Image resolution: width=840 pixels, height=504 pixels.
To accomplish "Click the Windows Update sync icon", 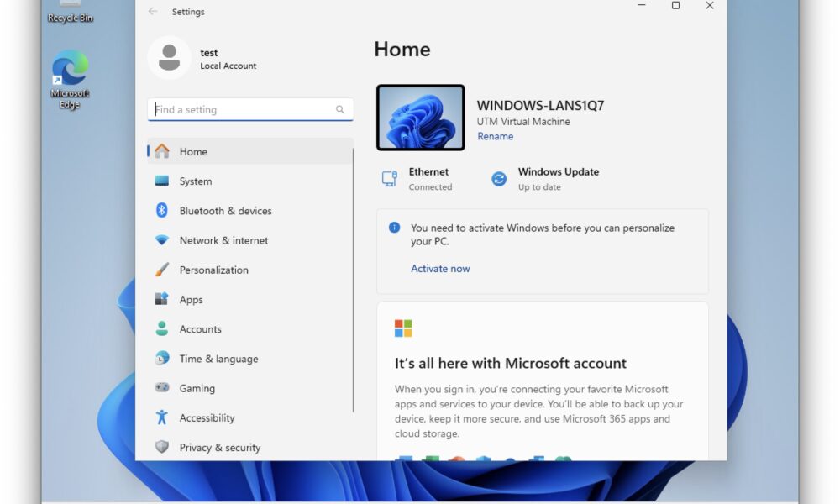I will (499, 179).
